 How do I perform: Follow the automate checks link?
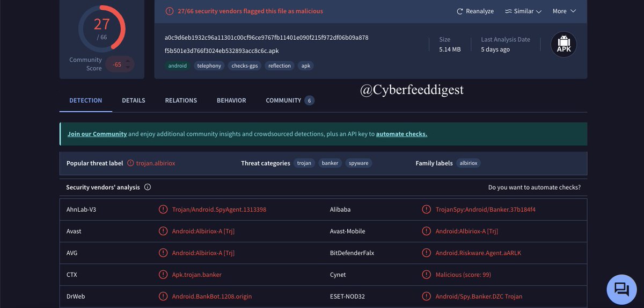click(x=401, y=134)
